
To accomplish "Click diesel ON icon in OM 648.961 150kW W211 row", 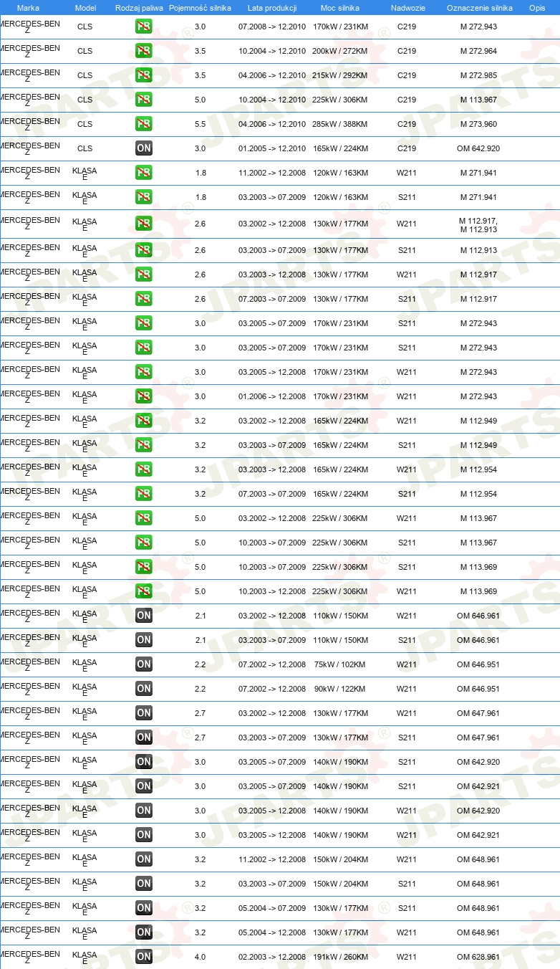I will [x=144, y=859].
